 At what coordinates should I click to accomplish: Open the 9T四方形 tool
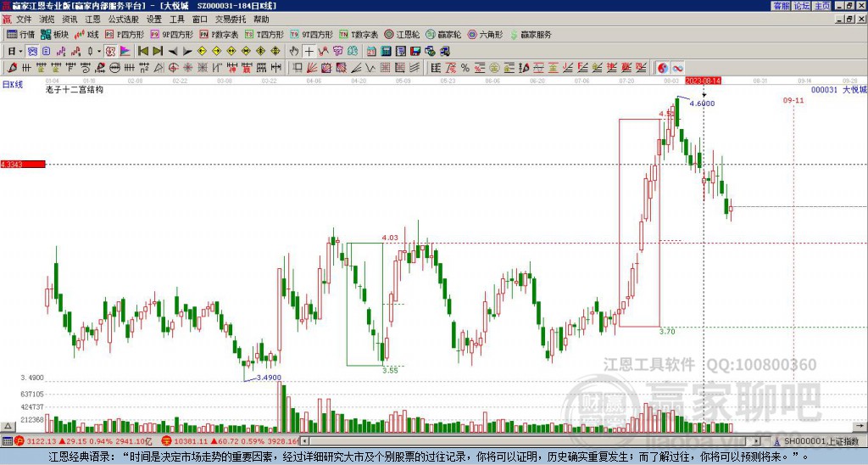(312, 34)
